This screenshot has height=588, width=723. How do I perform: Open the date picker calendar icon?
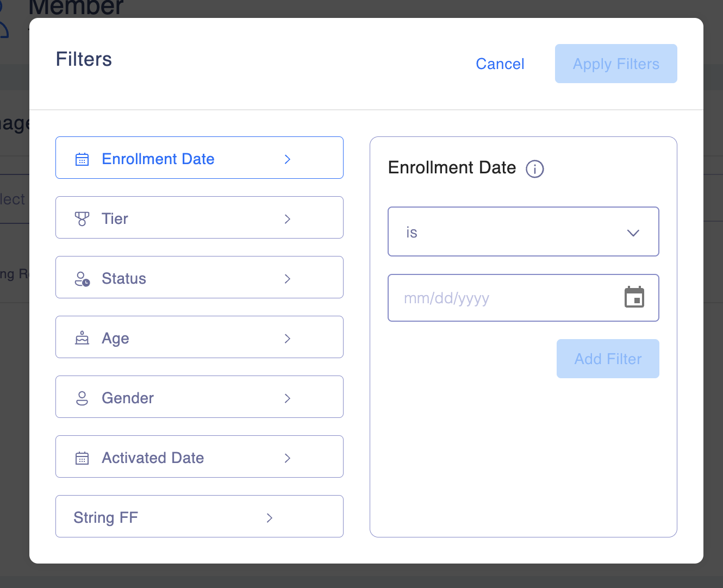click(x=634, y=297)
